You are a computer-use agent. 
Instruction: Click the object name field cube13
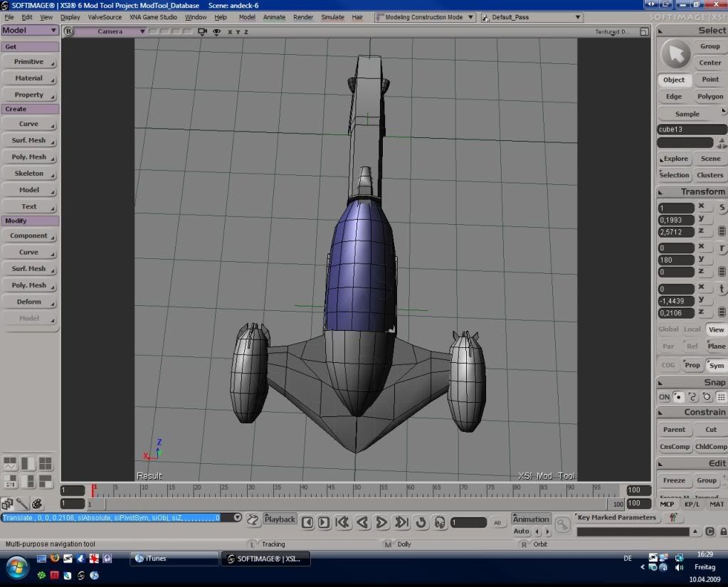pyautogui.click(x=691, y=129)
